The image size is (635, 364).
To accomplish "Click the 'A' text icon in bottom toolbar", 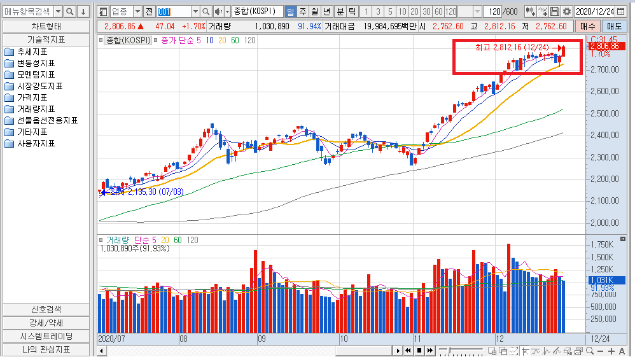I will pyautogui.click(x=622, y=351).
